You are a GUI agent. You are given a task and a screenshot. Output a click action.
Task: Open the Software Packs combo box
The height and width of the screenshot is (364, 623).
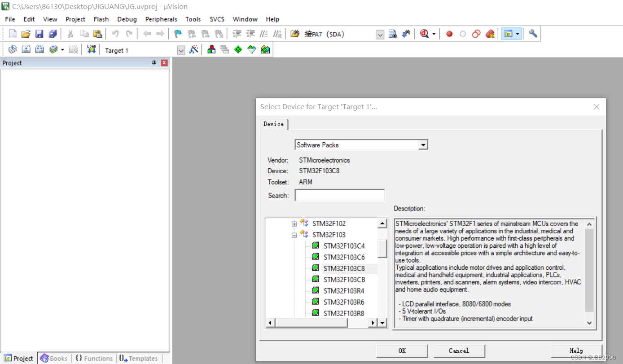(x=361, y=145)
